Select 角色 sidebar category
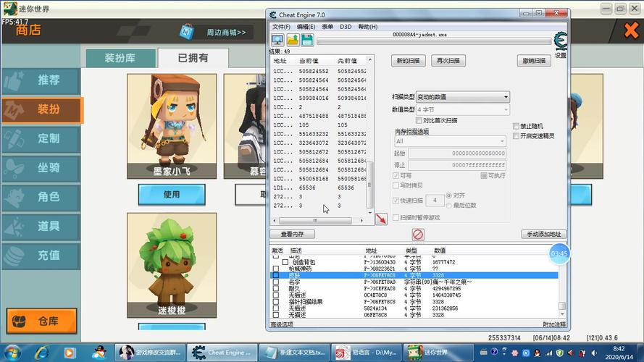The height and width of the screenshot is (362, 644). 41,197
